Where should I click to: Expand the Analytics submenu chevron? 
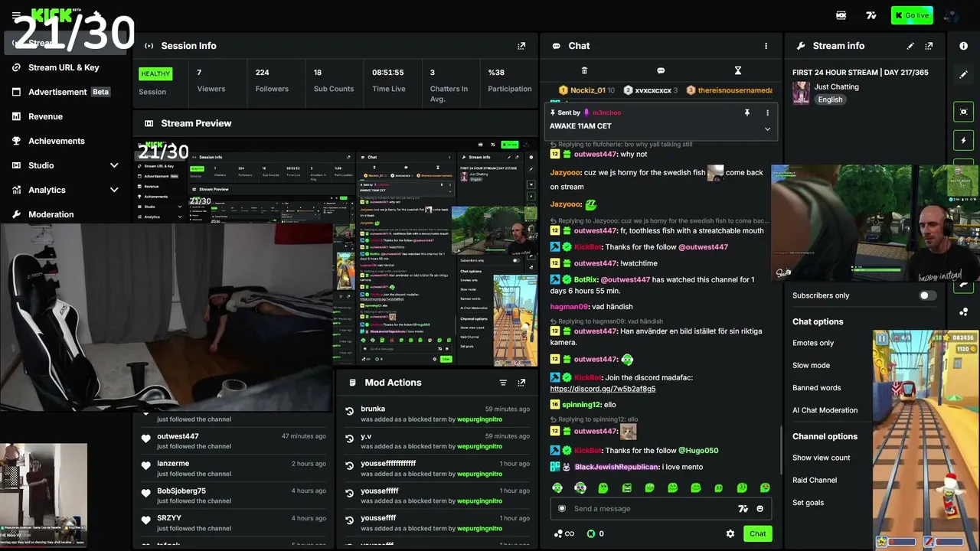pos(114,190)
